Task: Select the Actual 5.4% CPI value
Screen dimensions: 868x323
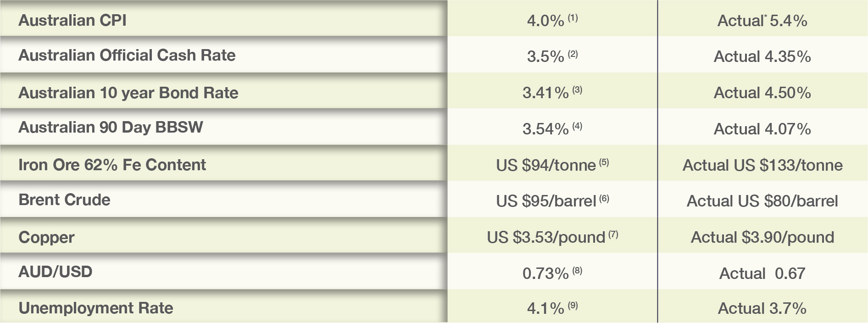Action: [762, 21]
